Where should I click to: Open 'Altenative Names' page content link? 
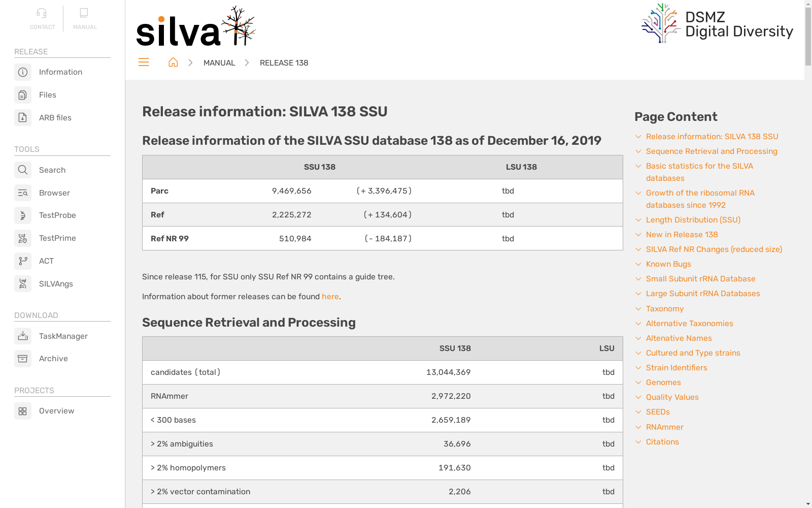[679, 338]
